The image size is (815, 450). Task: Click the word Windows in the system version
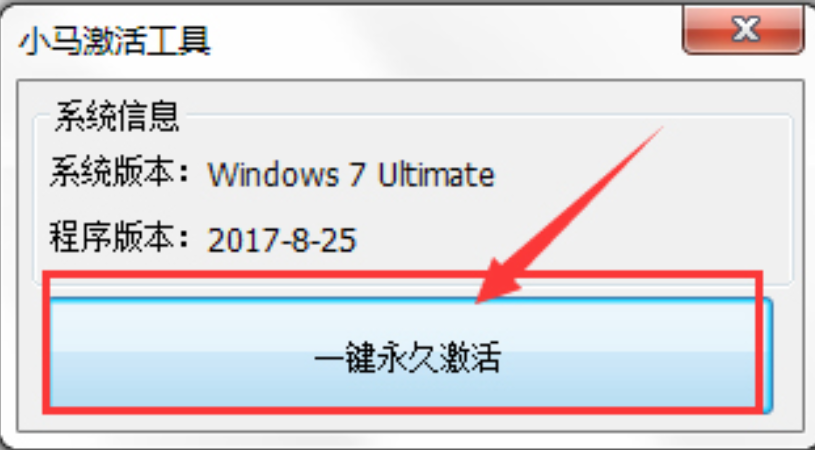273,174
